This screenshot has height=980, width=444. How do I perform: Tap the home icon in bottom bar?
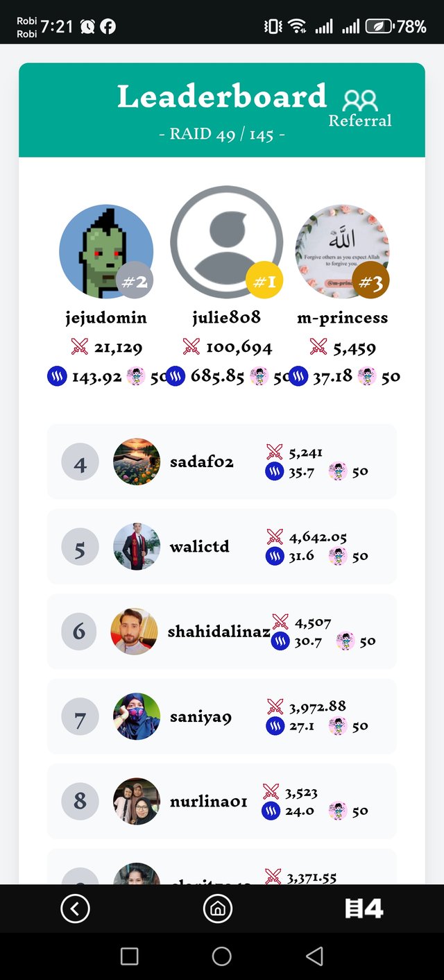[x=217, y=908]
